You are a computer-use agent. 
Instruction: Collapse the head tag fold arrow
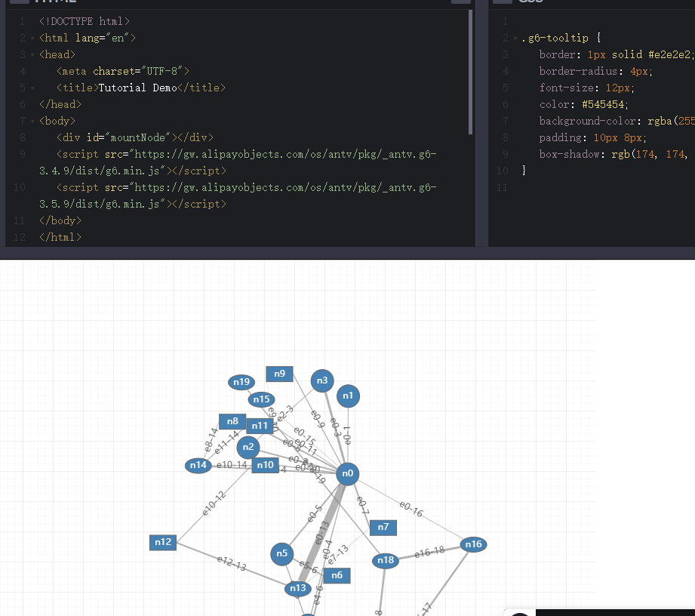click(x=32, y=55)
